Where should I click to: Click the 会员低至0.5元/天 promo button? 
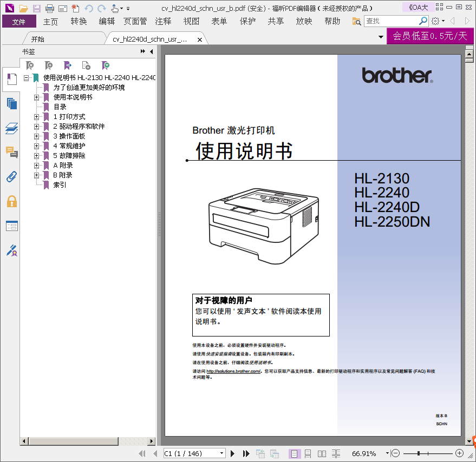tap(430, 36)
